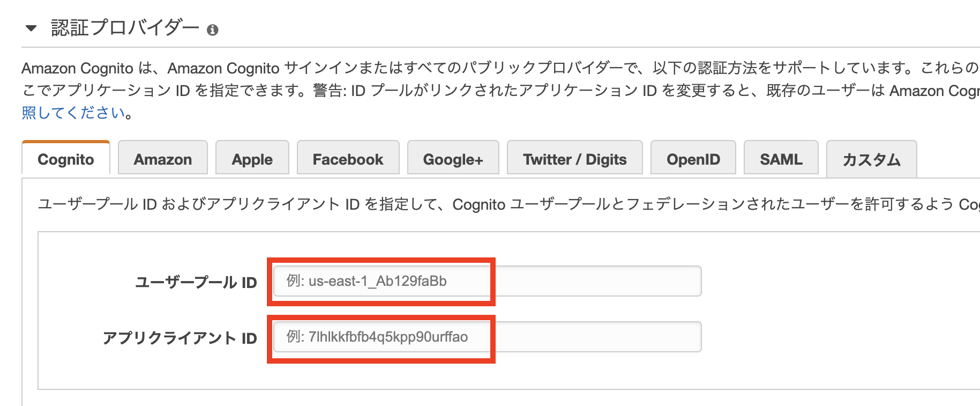Switch to the OpenID tab

(693, 159)
